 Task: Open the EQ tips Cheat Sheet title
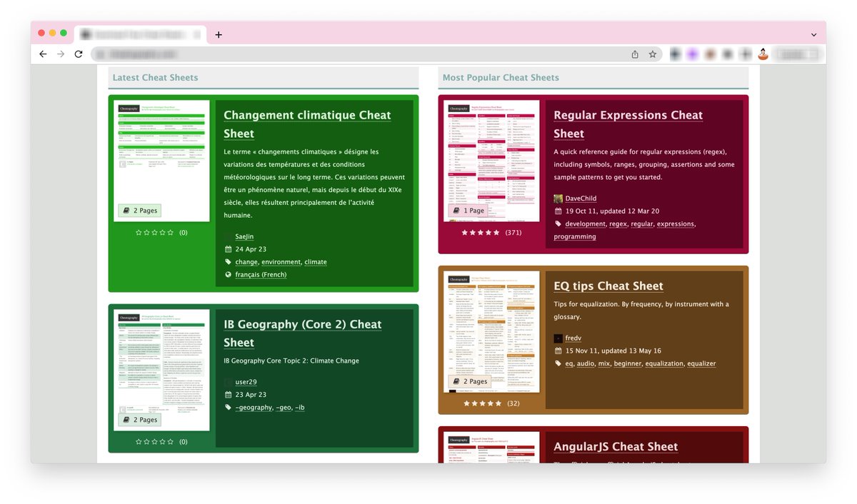pos(608,286)
